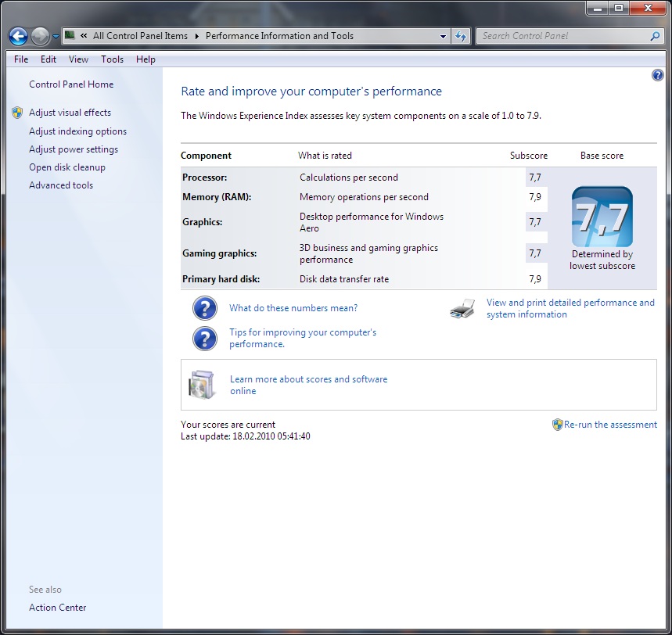The width and height of the screenshot is (672, 635).
Task: Close the Performance Information window
Action: tap(648, 8)
